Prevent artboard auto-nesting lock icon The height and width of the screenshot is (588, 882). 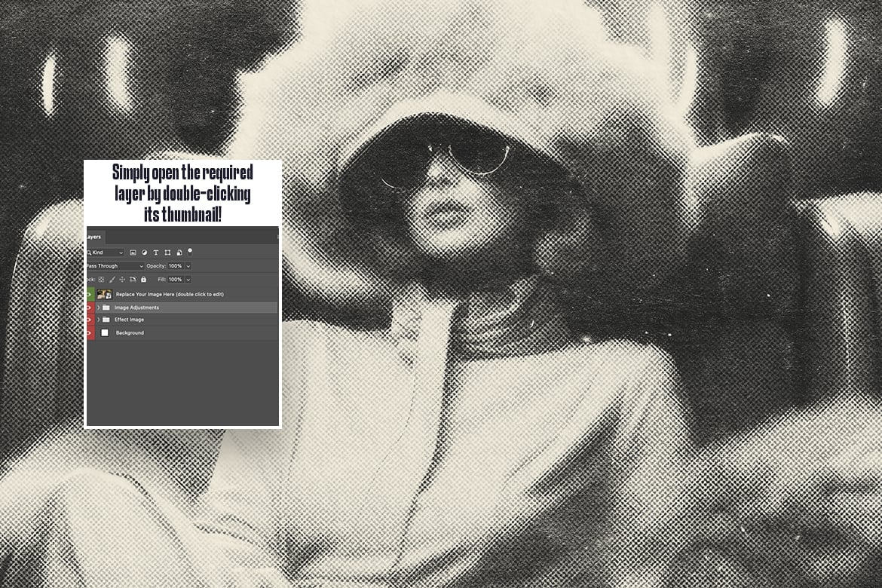pos(133,279)
